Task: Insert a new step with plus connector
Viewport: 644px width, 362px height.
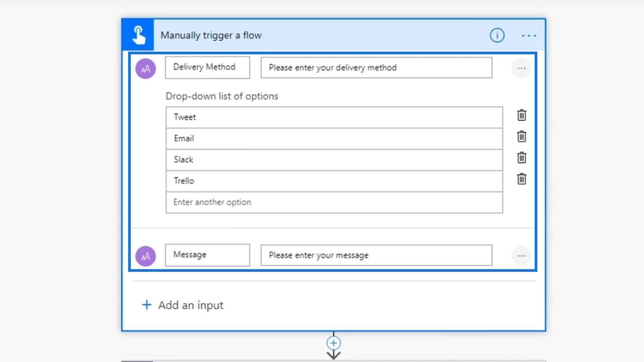Action: coord(333,343)
